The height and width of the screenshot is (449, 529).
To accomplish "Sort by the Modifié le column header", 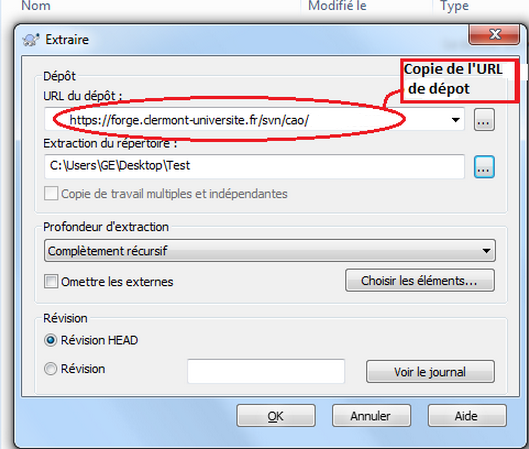I will tap(337, 5).
